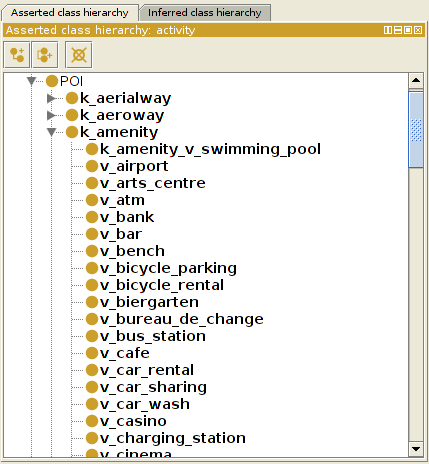The height and width of the screenshot is (464, 429).
Task: Click the Delete selected class icon
Action: (79, 55)
